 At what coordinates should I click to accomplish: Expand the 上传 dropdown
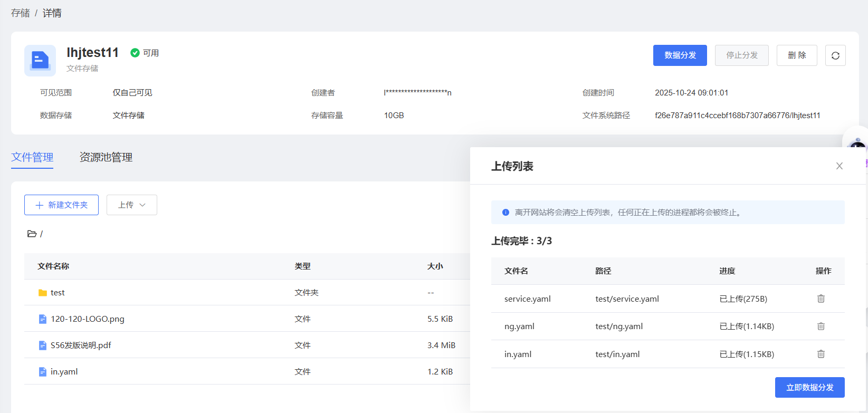(x=132, y=205)
